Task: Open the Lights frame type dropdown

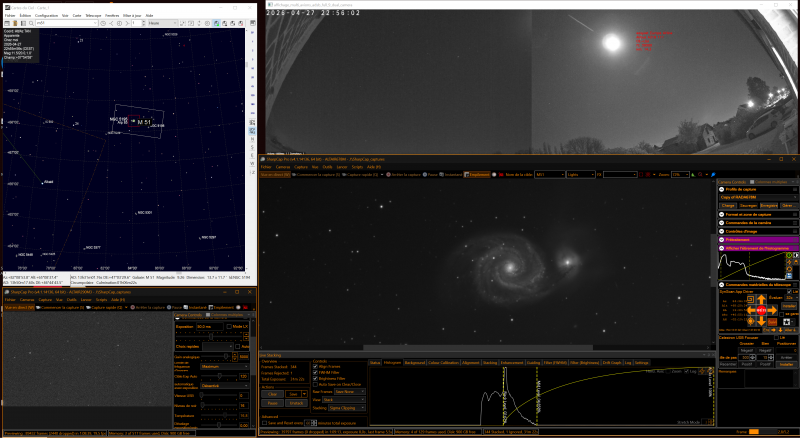Action: [x=581, y=175]
